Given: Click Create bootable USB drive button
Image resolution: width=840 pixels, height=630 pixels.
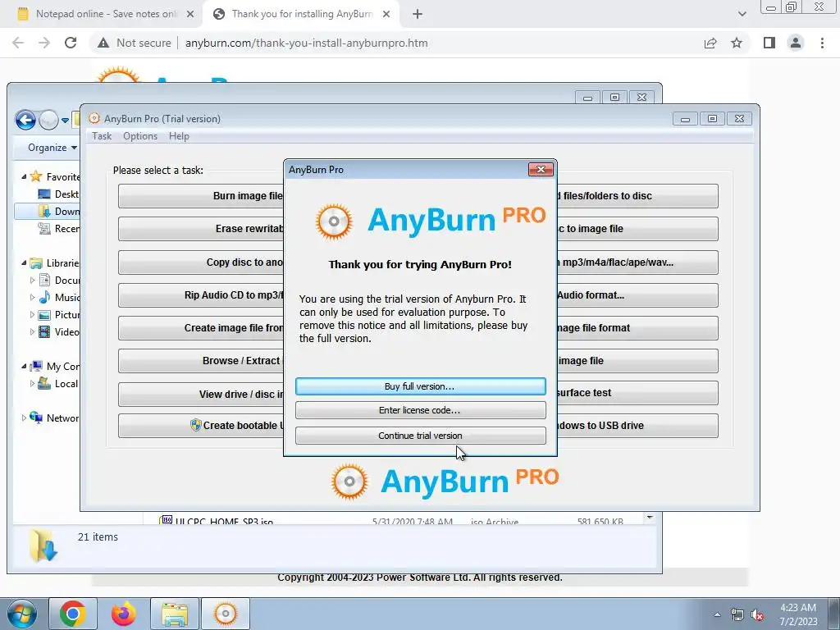Looking at the screenshot, I should [x=201, y=426].
